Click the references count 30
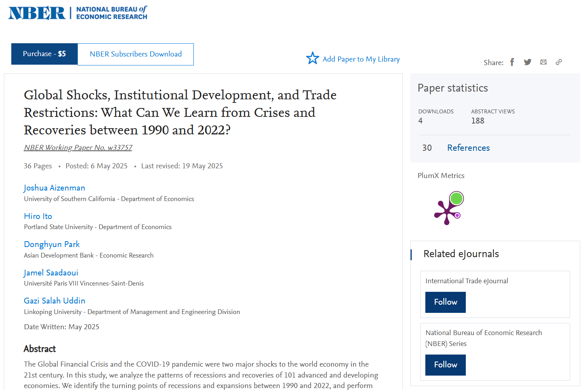 [x=427, y=148]
